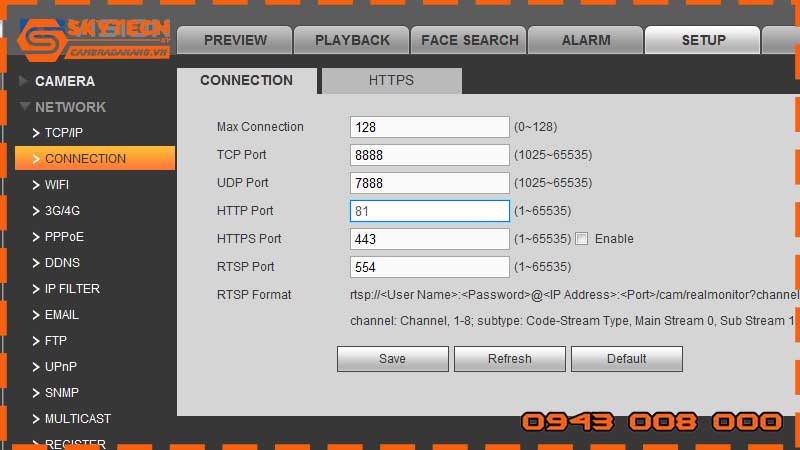
Task: Reset settings with Default button
Action: [626, 359]
